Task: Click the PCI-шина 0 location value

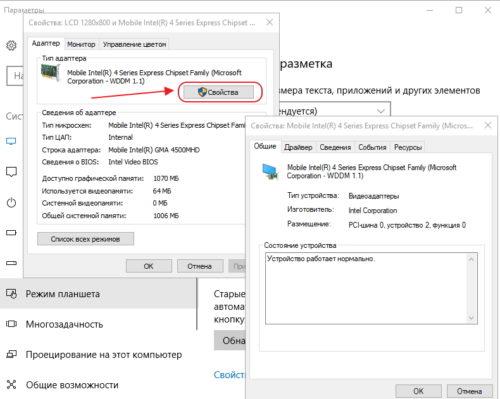Action: (x=407, y=225)
